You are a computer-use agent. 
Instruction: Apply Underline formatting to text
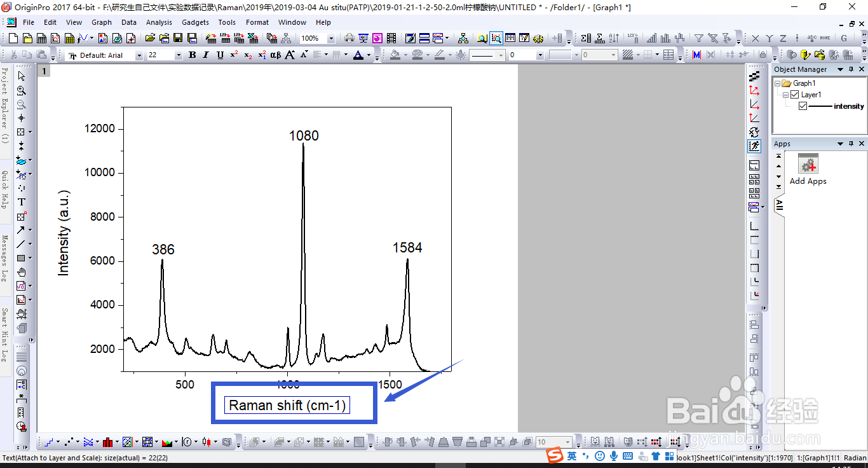[220, 55]
